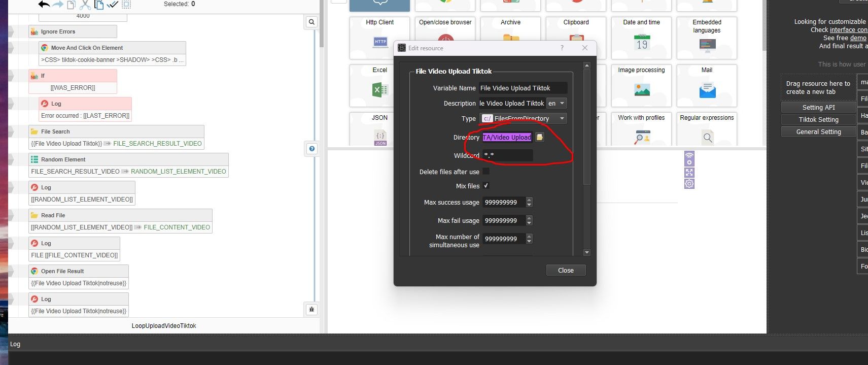Switch to the General Setting tab
The width and height of the screenshot is (868, 365).
click(x=818, y=131)
